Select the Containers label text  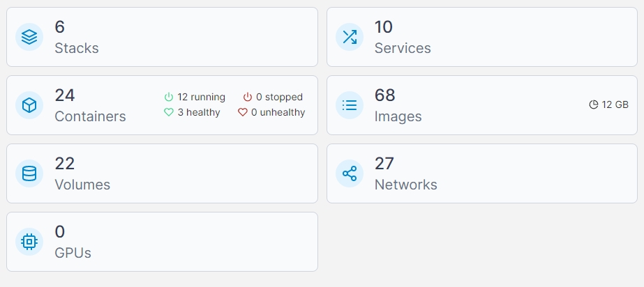click(90, 117)
